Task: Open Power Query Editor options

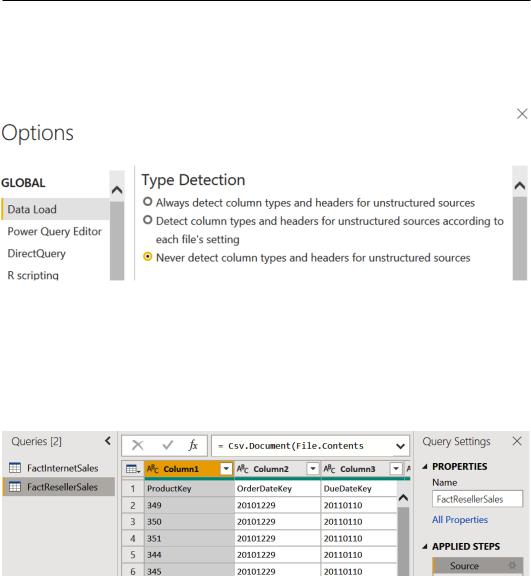Action: click(x=54, y=231)
